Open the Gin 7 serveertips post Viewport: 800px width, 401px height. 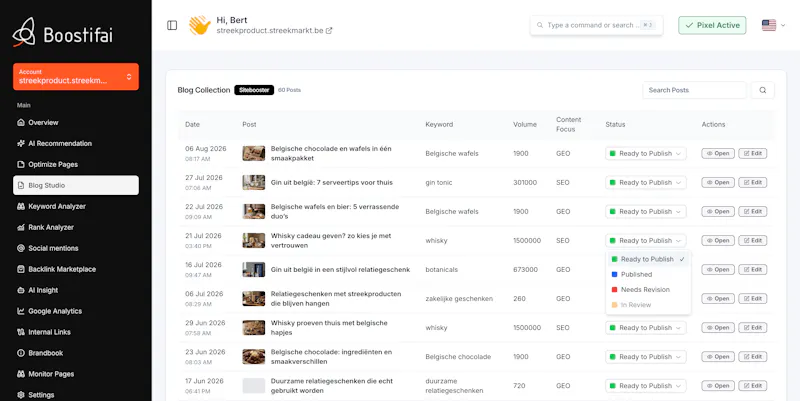click(718, 183)
